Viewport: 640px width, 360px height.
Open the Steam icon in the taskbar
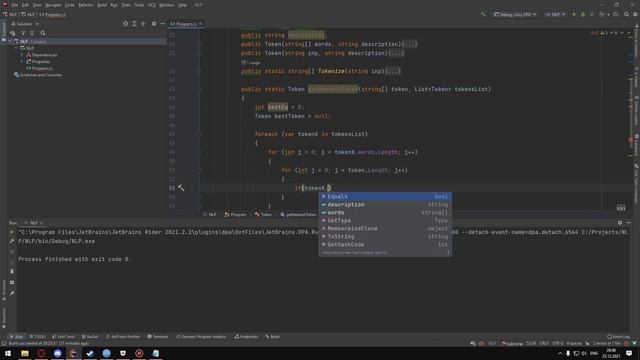point(90,353)
